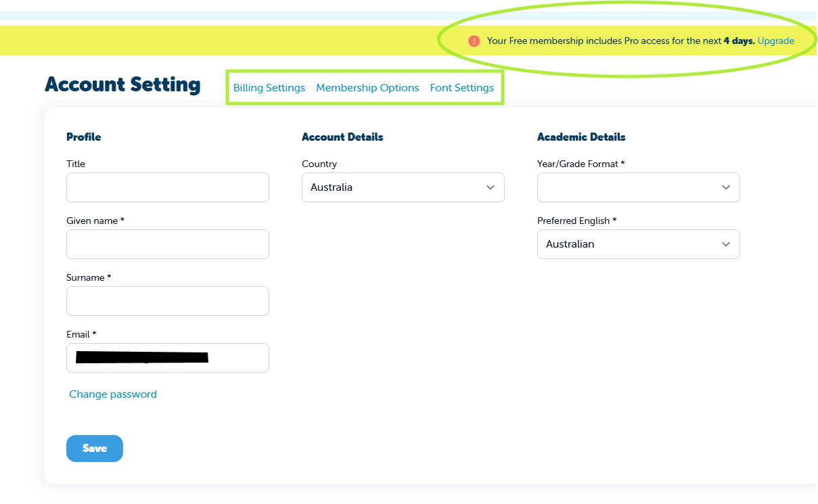Screen dimensions: 818x504
Task: Click the Academic Details section heading
Action: click(581, 137)
